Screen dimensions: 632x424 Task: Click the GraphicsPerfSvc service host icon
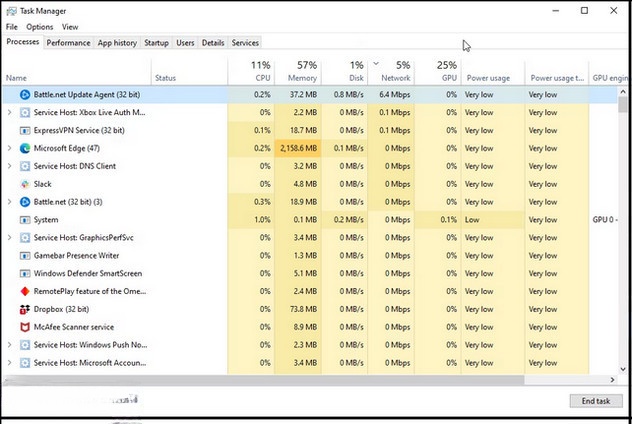pos(25,238)
